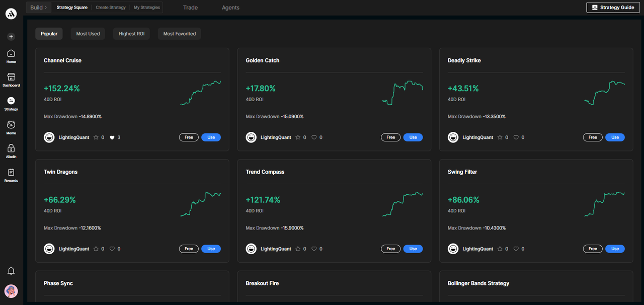Open the Trend Compass strategy title

coord(265,172)
